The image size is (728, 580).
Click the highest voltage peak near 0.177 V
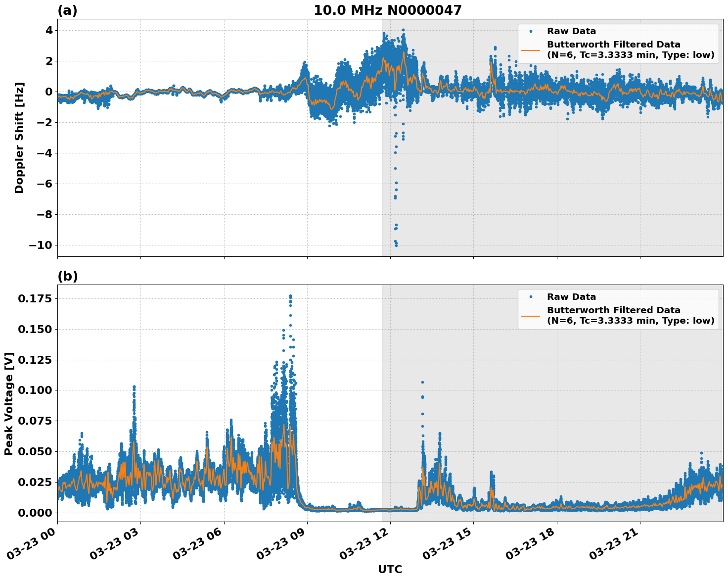coord(290,294)
